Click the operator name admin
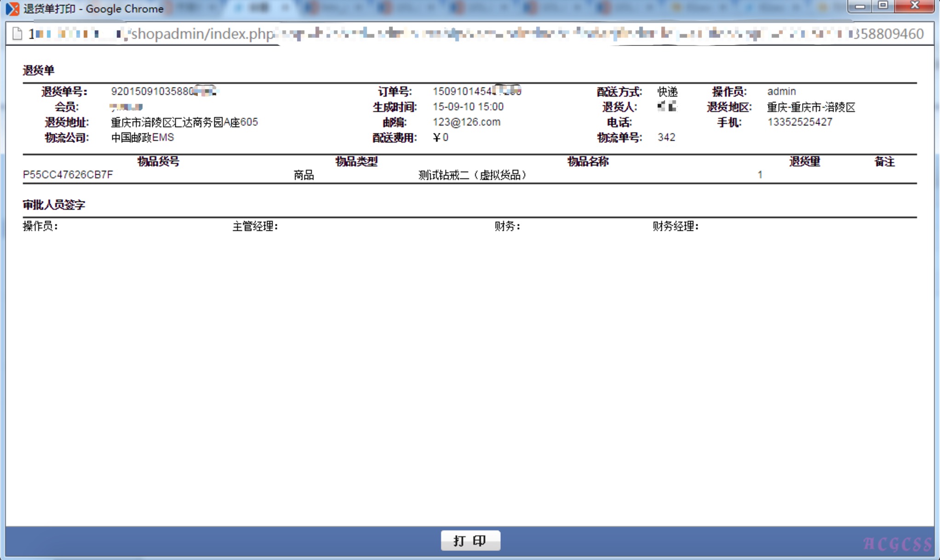 (781, 91)
